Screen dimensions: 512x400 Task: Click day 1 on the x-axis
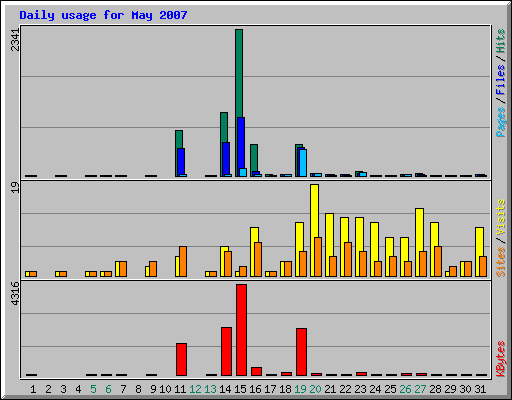33,389
